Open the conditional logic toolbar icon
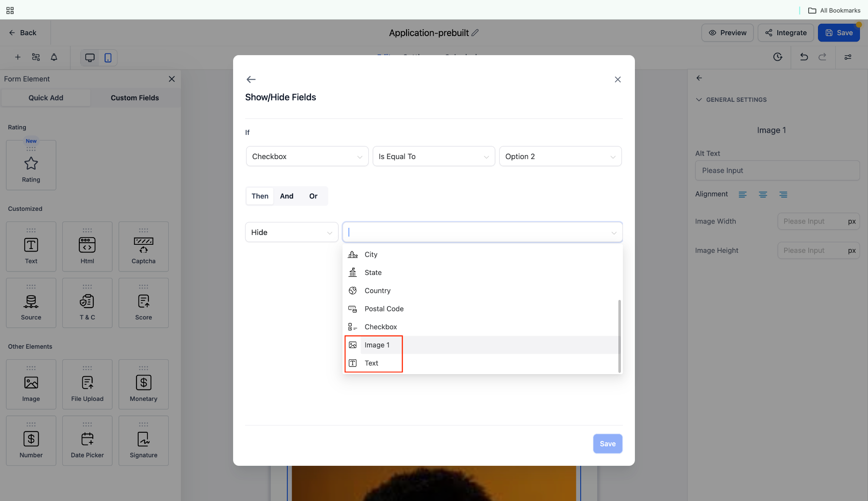868x501 pixels. (36, 57)
